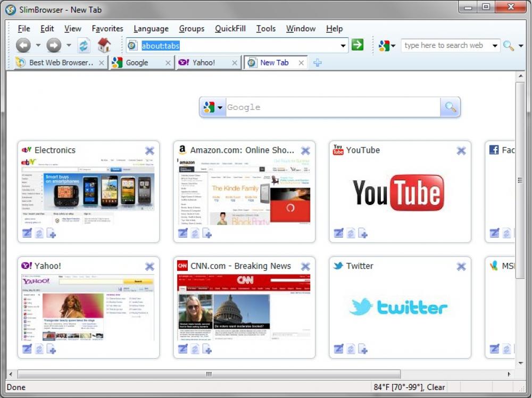This screenshot has width=532, height=398.
Task: Click the add-page plus icon under the Twitter tile
Action: (x=363, y=349)
